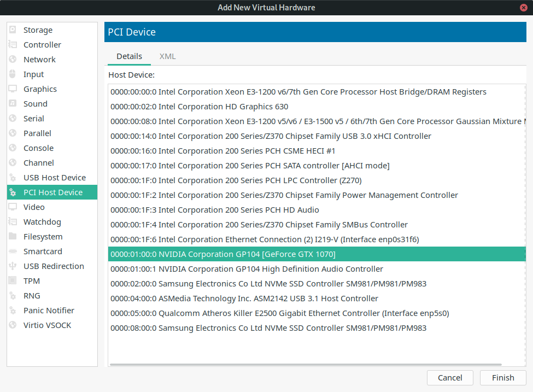Click the USB Redirection trident icon
533x392 pixels.
point(13,266)
